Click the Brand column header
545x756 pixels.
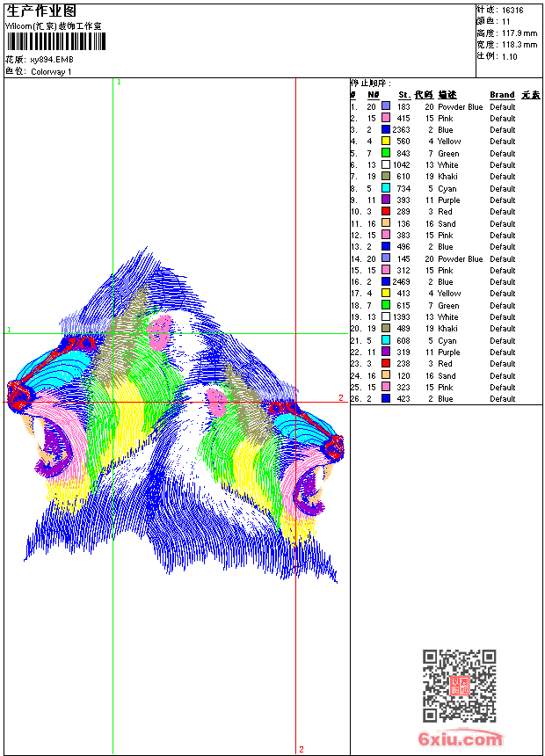pyautogui.click(x=502, y=95)
